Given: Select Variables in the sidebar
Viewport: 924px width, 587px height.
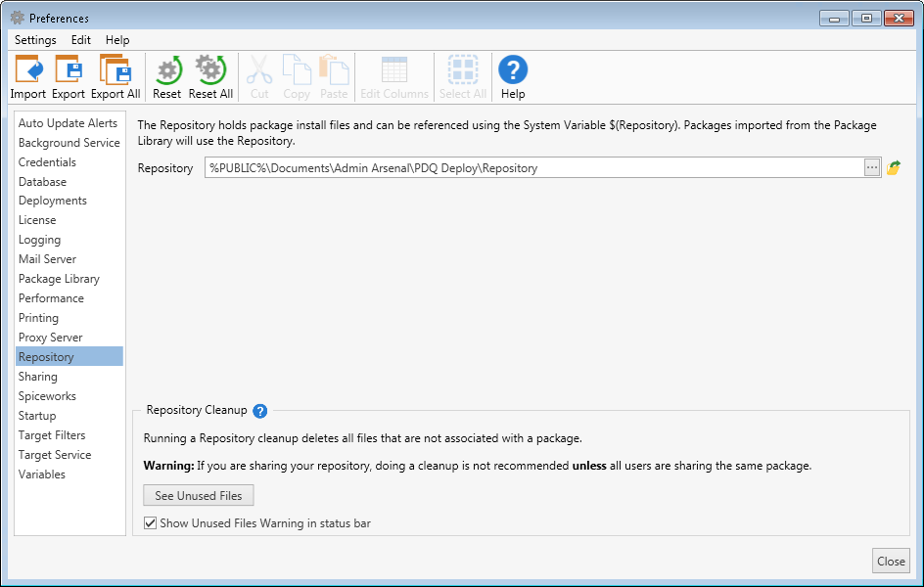Looking at the screenshot, I should click(69, 474).
